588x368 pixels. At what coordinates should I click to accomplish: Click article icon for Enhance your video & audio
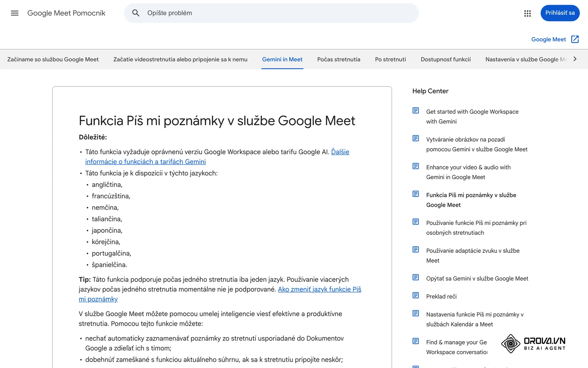416,166
